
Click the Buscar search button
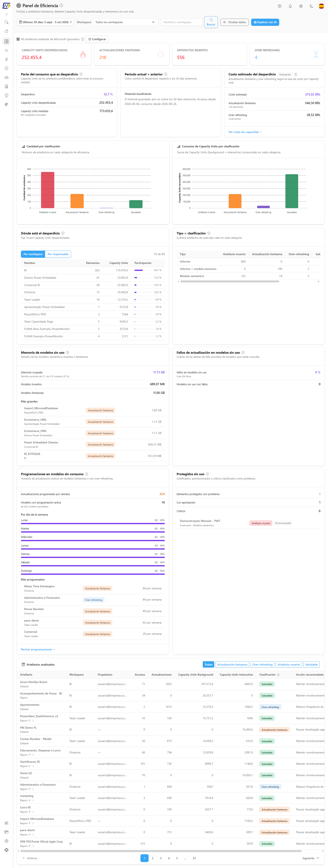[211, 22]
